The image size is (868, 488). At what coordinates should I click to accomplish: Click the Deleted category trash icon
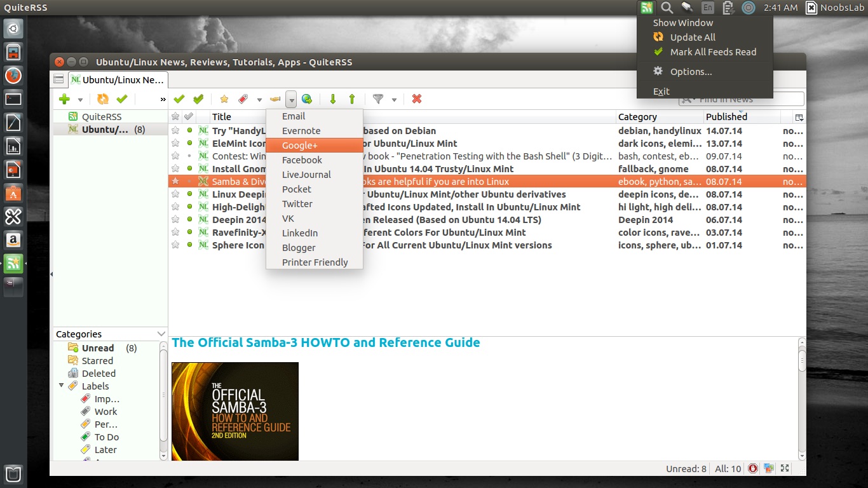73,374
